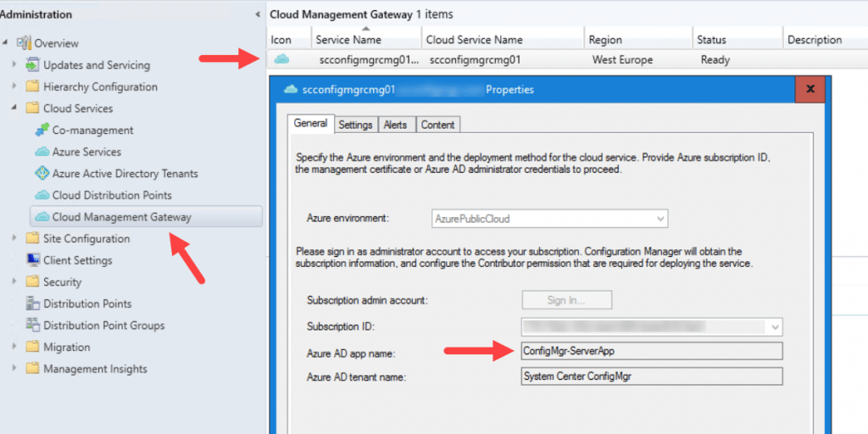
Task: Select the Distribution Points tree item
Action: 87,304
